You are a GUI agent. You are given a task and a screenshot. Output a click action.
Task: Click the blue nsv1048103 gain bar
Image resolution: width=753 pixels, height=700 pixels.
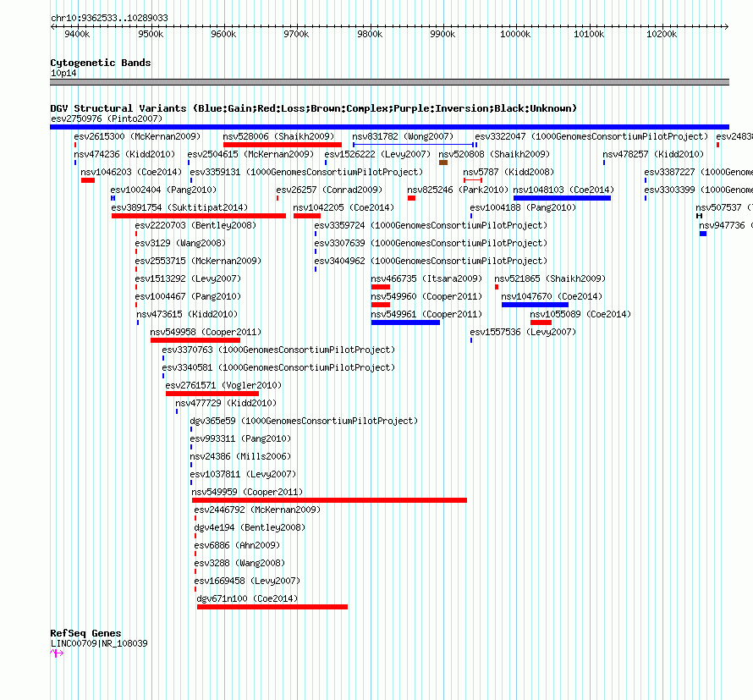(563, 198)
